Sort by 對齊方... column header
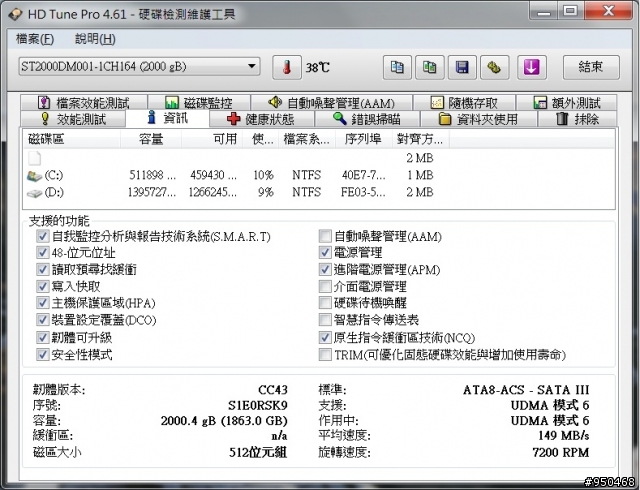The width and height of the screenshot is (640, 490). point(421,139)
